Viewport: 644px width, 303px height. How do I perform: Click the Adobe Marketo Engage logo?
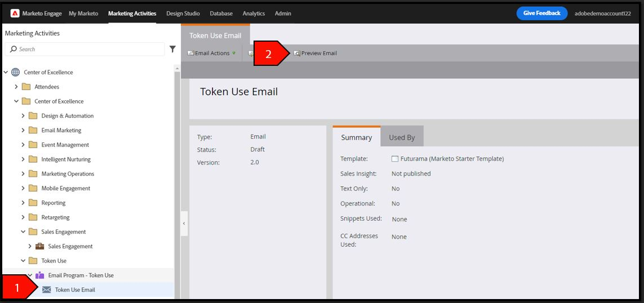click(15, 14)
